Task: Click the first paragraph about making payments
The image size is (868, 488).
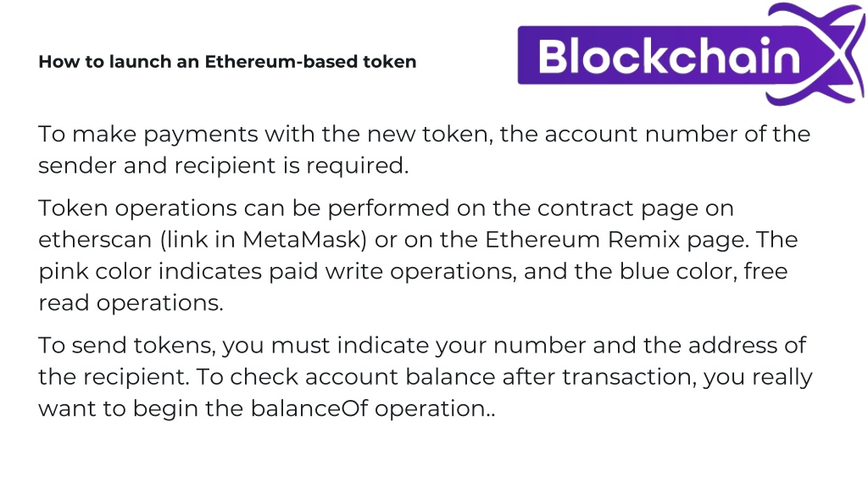Action: click(x=424, y=149)
